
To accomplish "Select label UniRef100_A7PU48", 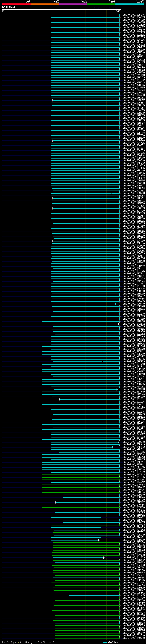I will (134, 382).
